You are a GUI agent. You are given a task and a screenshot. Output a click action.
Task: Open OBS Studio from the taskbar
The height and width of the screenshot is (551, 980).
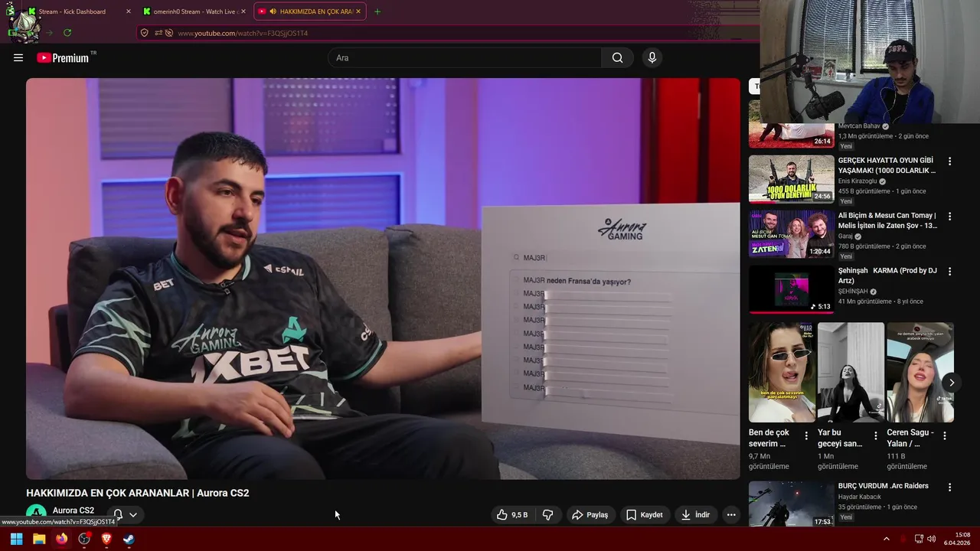pos(84,539)
